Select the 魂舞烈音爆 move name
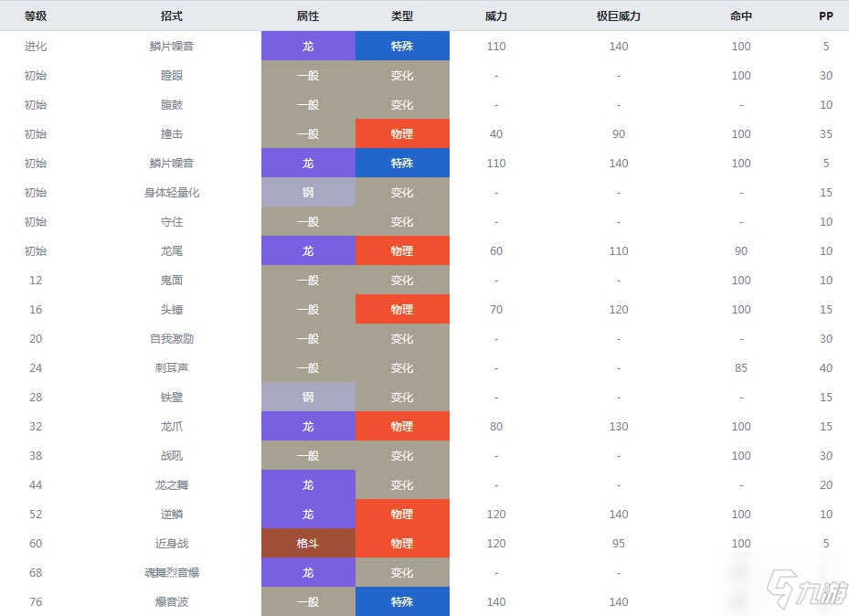Image resolution: width=849 pixels, height=616 pixels. 171,572
